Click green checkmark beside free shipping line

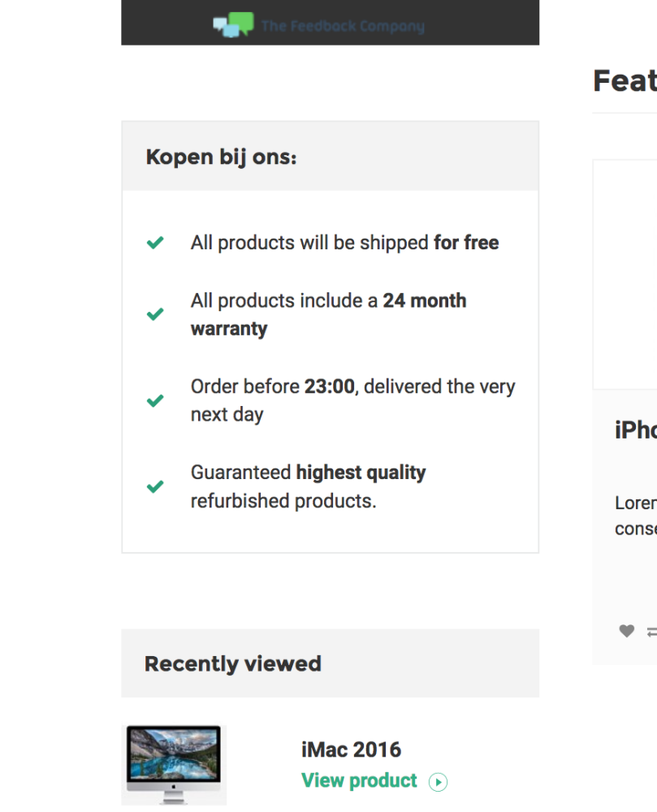(x=155, y=242)
